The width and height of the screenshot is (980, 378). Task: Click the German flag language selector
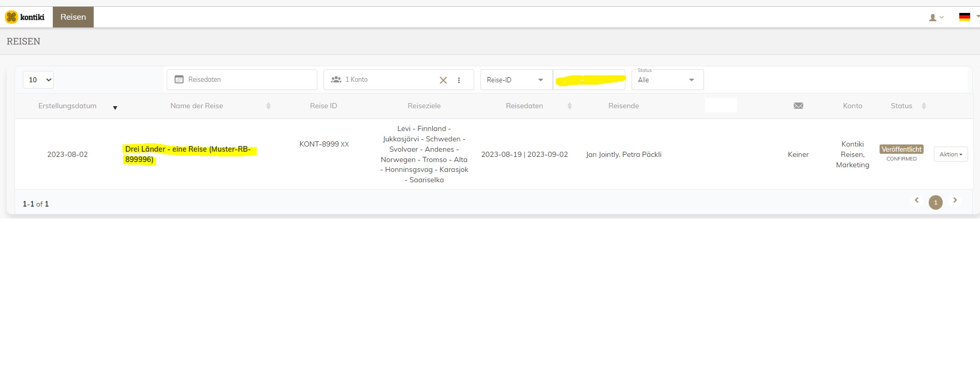click(964, 17)
